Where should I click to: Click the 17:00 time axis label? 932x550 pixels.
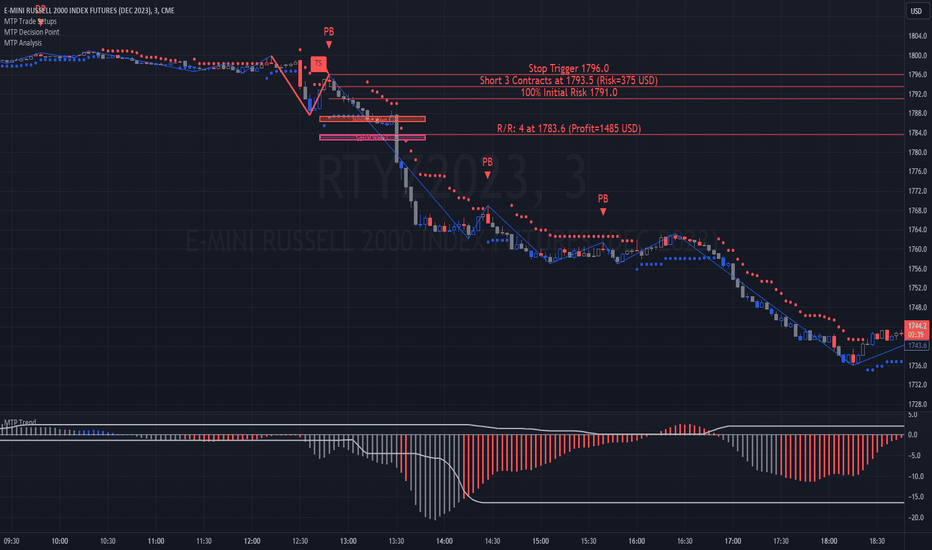(733, 541)
